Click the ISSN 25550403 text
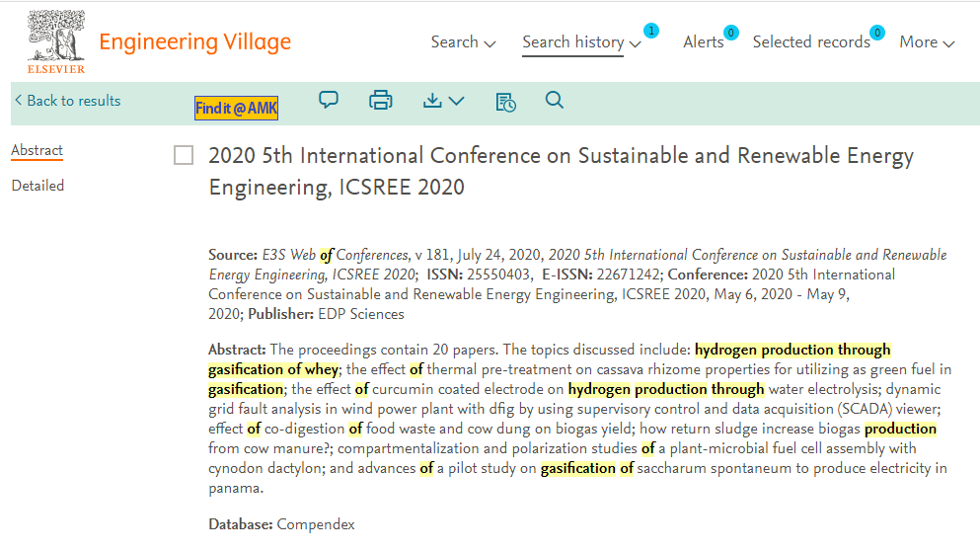Image resolution: width=980 pixels, height=551 pixels. (479, 275)
